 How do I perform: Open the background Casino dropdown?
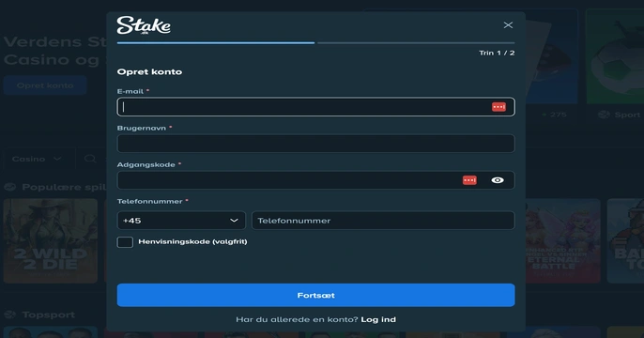(x=37, y=159)
